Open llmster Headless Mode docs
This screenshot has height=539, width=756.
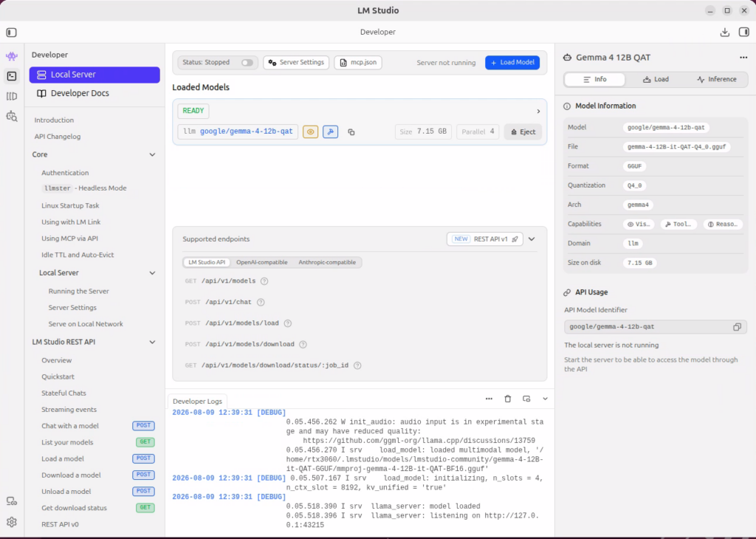click(84, 188)
